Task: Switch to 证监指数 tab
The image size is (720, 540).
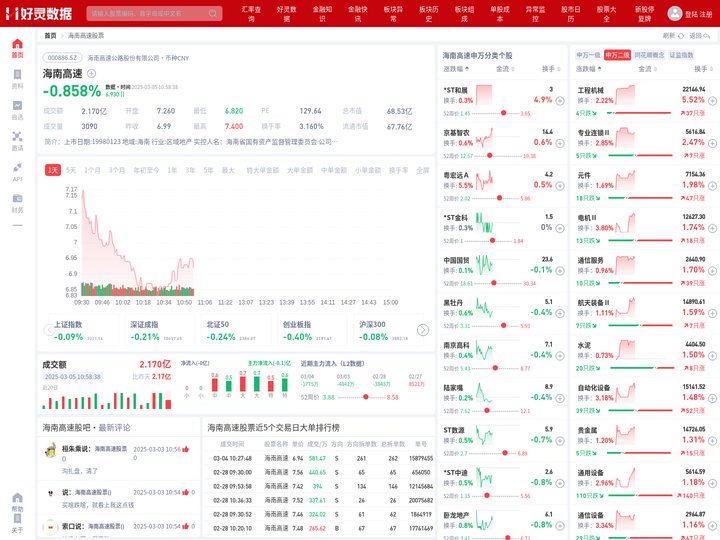Action: tap(681, 55)
